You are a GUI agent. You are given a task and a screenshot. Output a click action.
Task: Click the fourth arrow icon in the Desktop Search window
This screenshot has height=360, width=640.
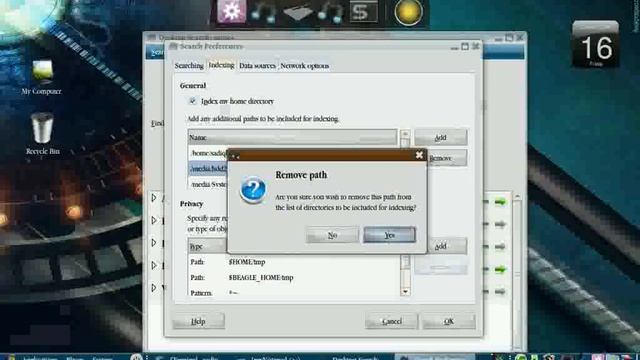(x=500, y=269)
